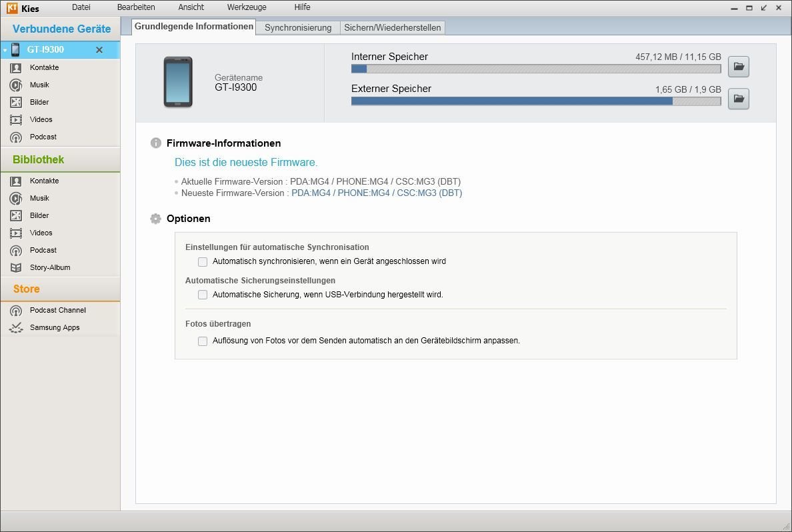Open Podcast Channel icon in Store
This screenshot has width=792, height=532.
point(16,311)
